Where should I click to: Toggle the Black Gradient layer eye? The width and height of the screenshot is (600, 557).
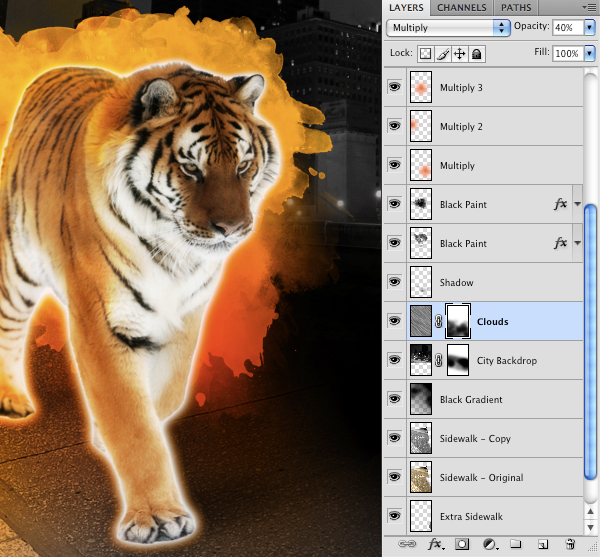point(395,399)
